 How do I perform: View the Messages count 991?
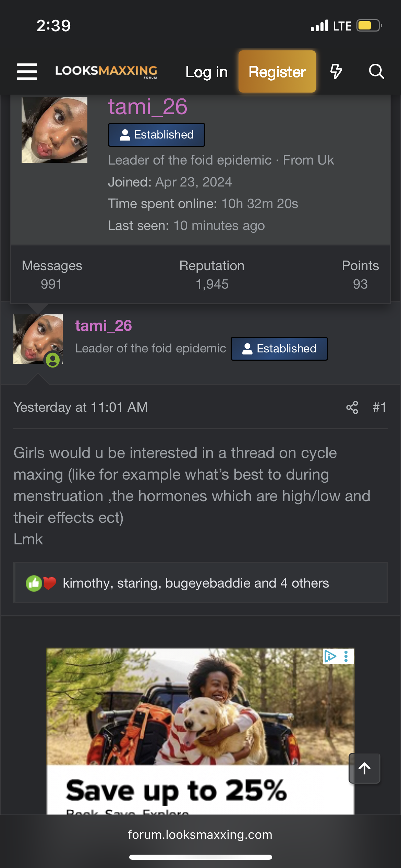coord(51,284)
